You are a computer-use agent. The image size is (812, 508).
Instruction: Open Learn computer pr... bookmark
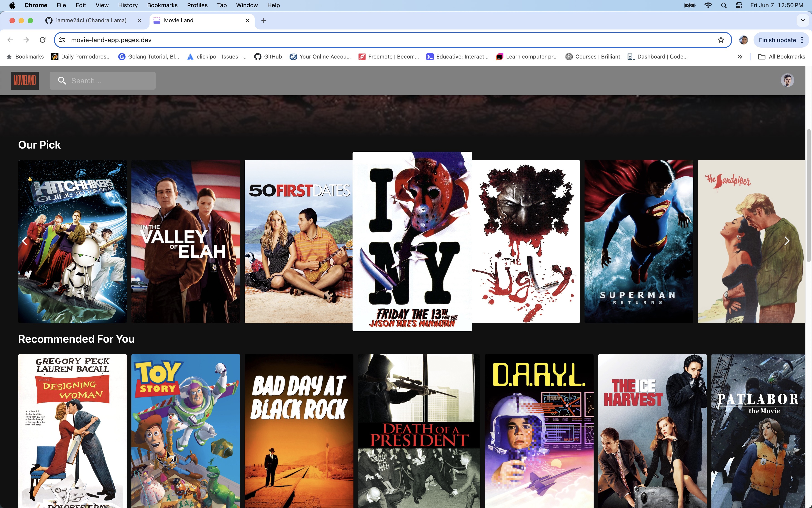pos(527,57)
